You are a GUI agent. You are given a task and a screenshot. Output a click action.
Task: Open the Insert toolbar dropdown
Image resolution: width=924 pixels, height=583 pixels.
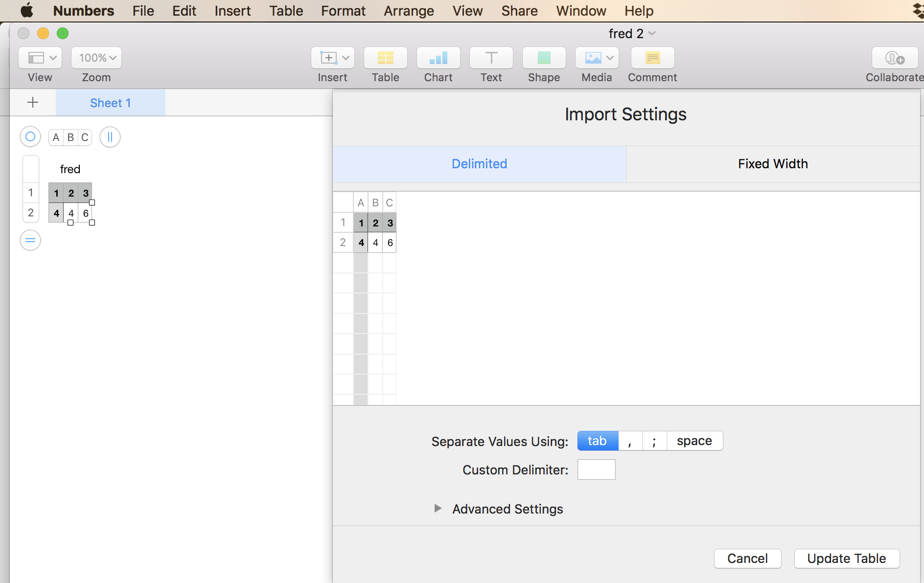tap(333, 58)
